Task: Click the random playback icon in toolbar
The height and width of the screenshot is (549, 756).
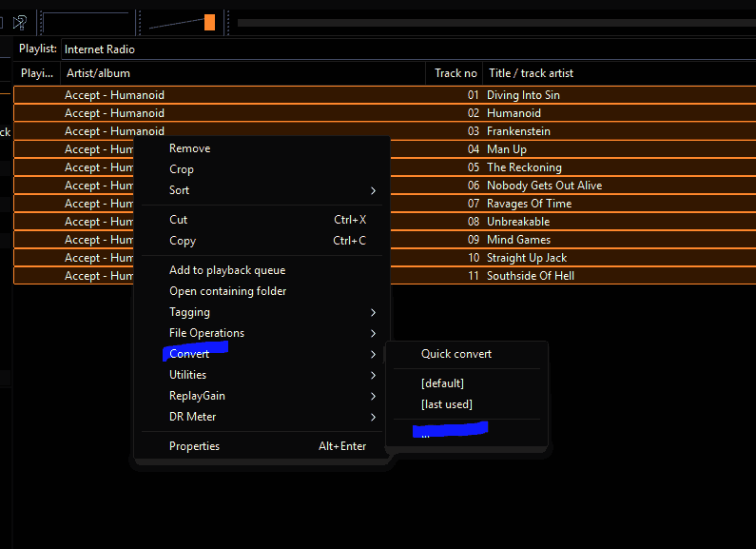Action: pos(20,23)
